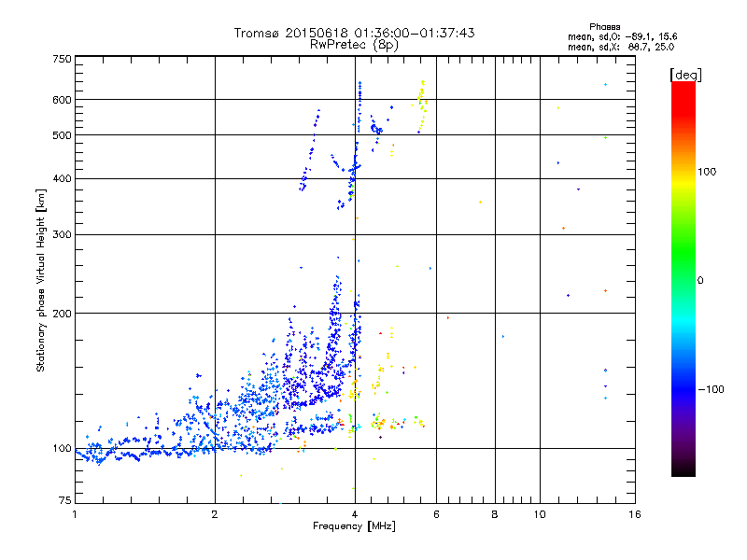Click the black bottom of the colorbar
Viewport: 747px width, 560px height.
coord(684,469)
